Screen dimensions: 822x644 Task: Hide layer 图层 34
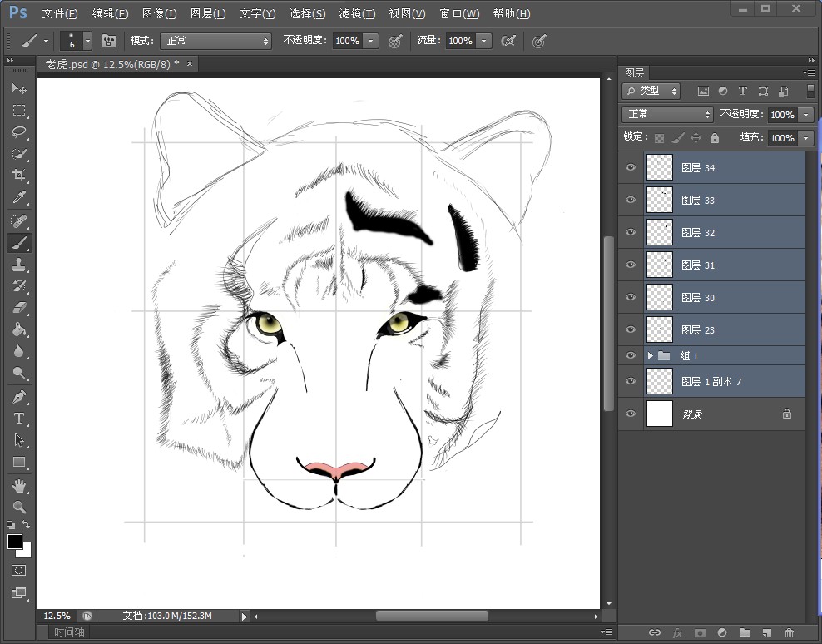click(x=631, y=167)
